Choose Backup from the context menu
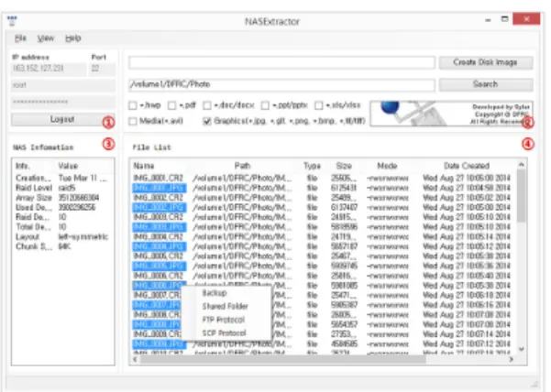 (x=226, y=293)
